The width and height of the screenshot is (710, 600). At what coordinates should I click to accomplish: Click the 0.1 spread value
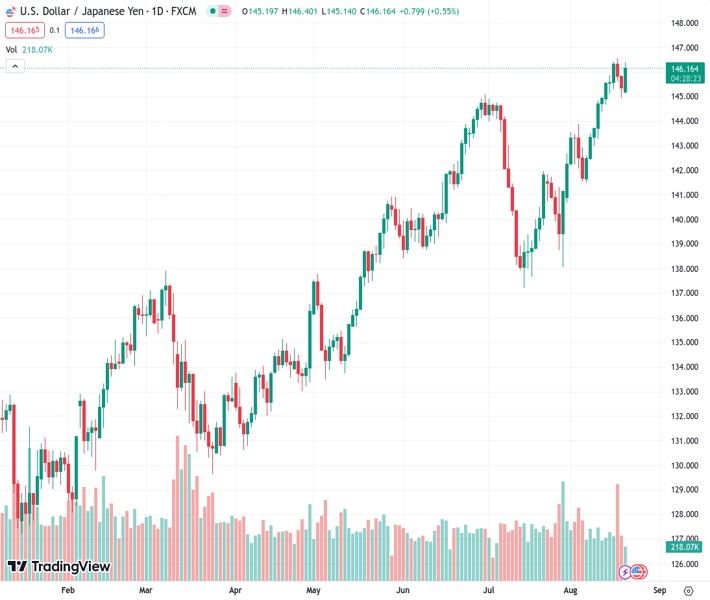55,30
